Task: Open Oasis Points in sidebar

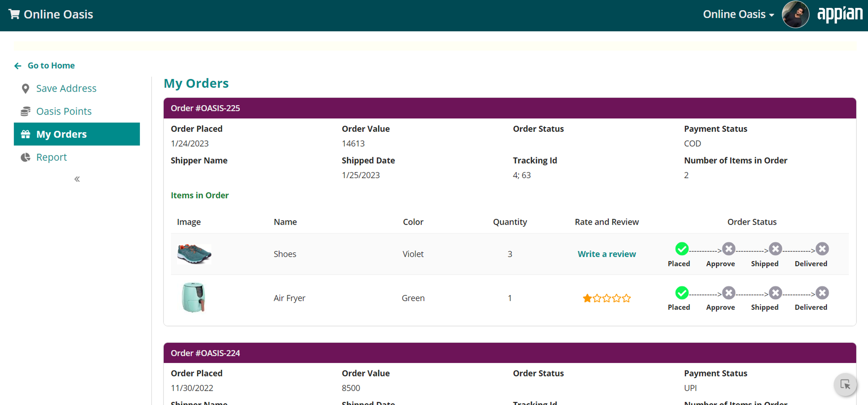Action: 64,111
